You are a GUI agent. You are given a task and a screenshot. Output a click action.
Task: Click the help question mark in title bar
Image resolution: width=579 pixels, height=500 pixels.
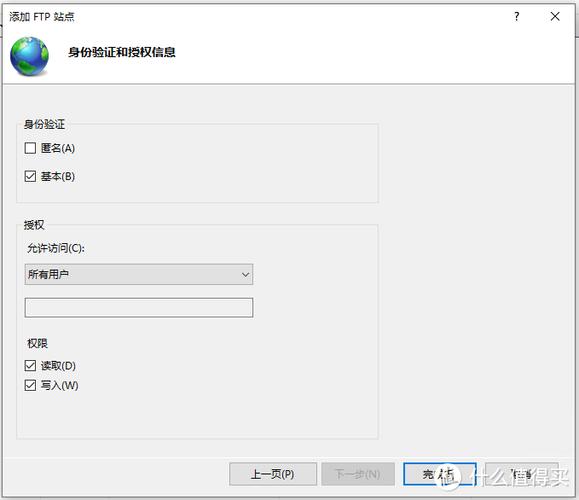point(517,16)
